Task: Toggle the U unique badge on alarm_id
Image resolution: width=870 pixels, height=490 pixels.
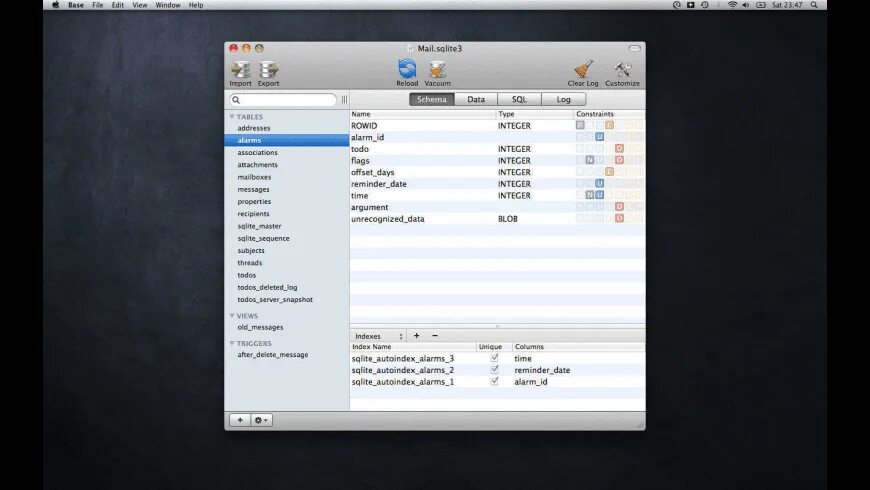Action: [599, 137]
